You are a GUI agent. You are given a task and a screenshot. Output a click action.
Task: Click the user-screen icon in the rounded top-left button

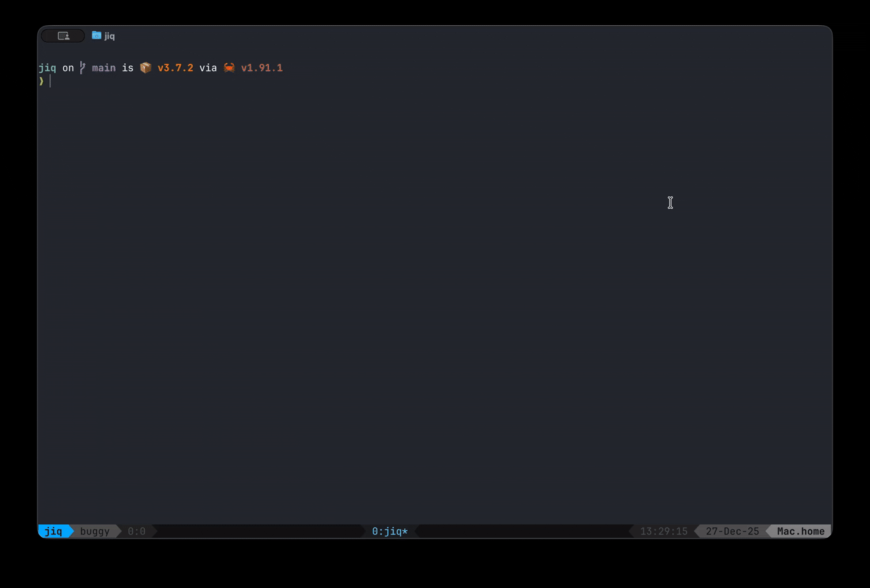(63, 35)
